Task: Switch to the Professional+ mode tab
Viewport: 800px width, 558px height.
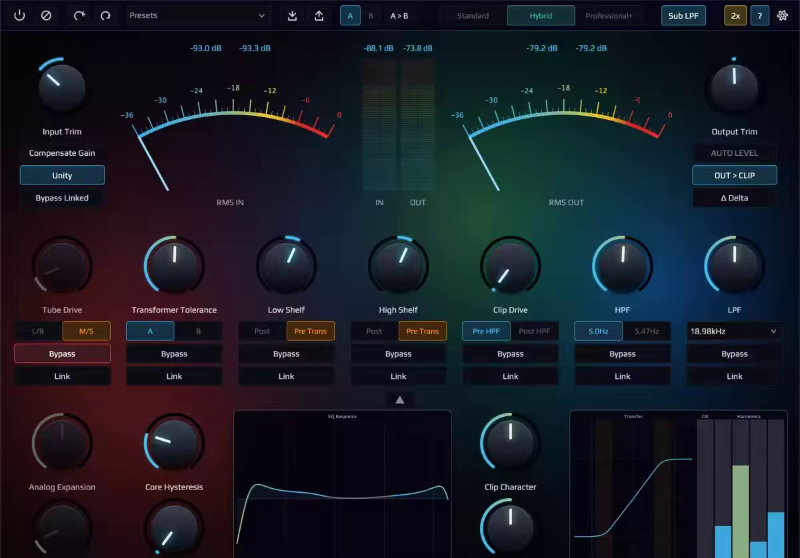Action: (608, 16)
